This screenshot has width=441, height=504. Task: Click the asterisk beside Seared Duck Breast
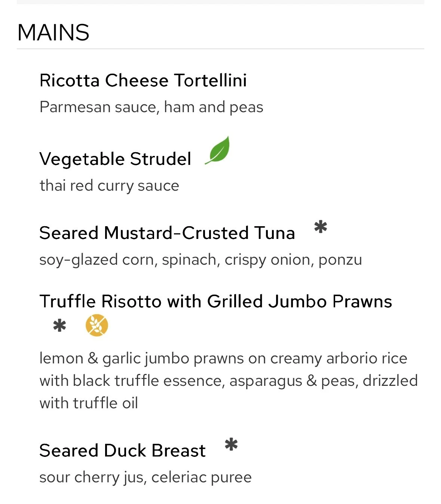click(x=231, y=445)
